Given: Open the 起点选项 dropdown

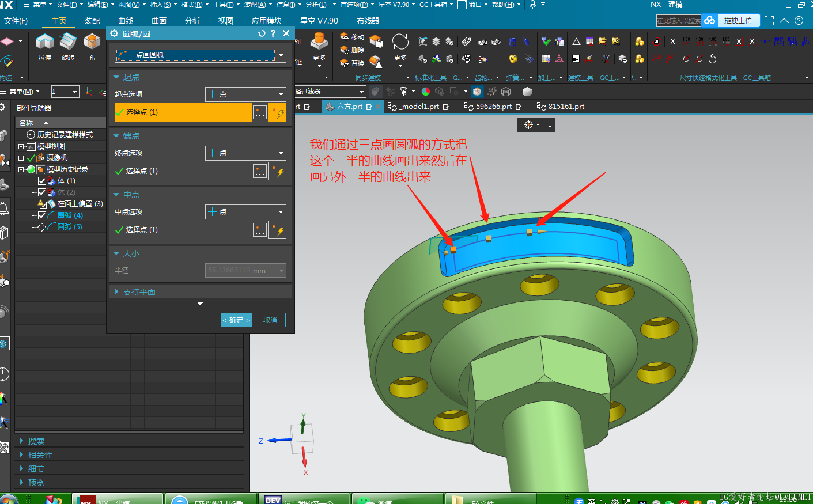Looking at the screenshot, I should [x=245, y=94].
